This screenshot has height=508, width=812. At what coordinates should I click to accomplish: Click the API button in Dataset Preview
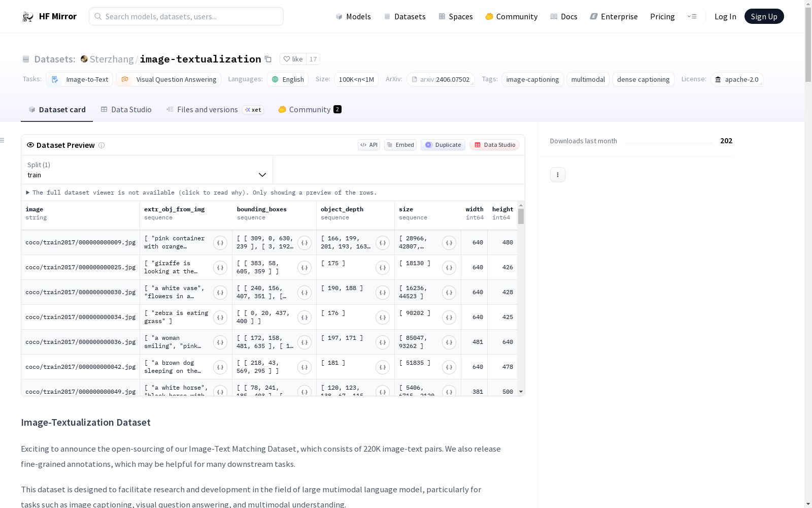tap(369, 145)
